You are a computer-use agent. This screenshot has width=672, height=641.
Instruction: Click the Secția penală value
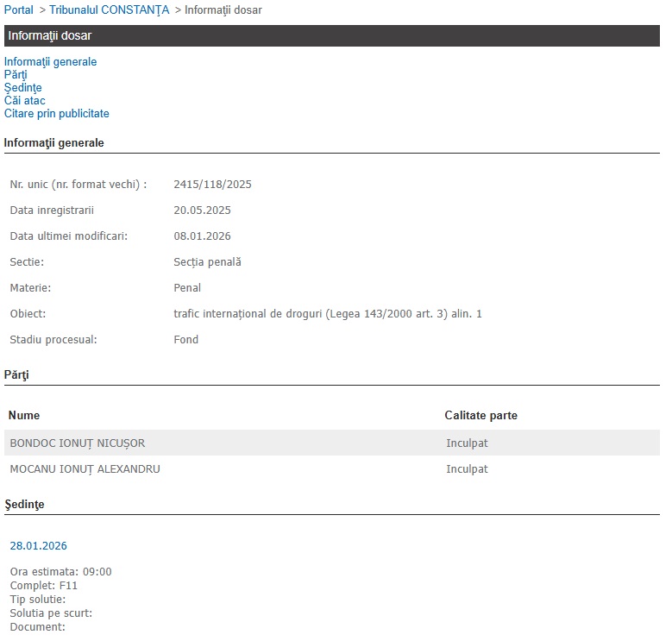point(207,262)
